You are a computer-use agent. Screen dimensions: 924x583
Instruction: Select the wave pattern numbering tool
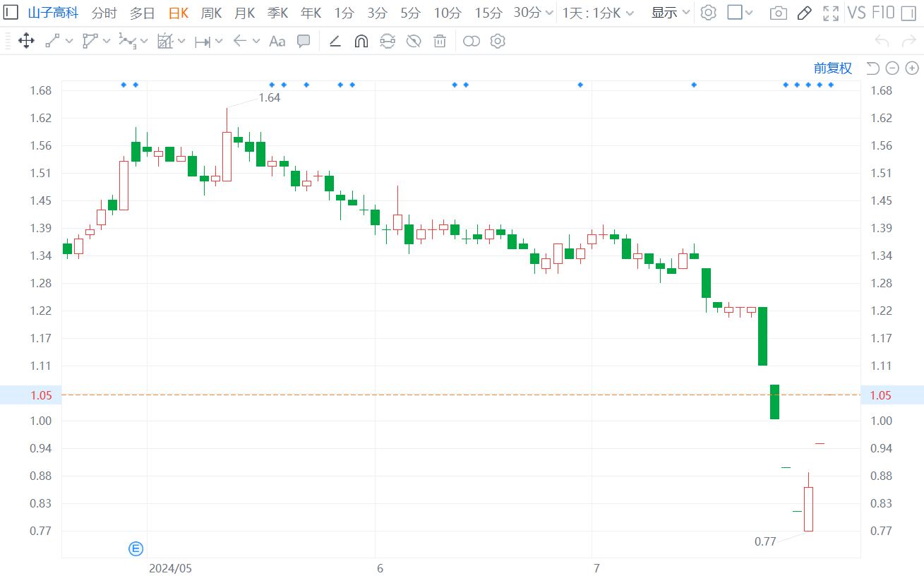click(128, 41)
